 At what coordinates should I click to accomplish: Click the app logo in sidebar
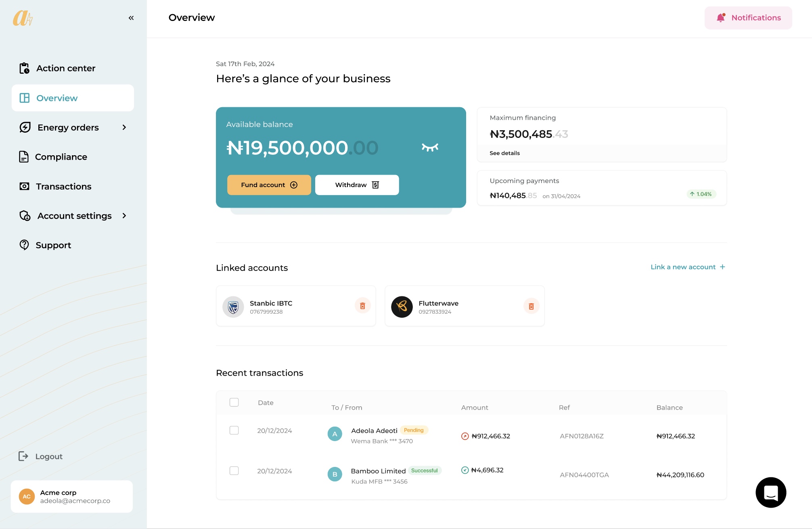pos(23,18)
